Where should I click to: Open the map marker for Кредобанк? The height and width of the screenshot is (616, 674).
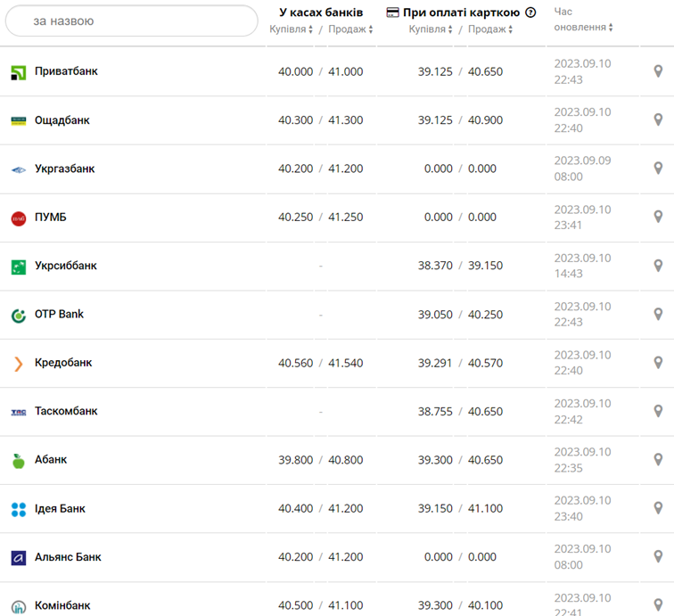click(658, 363)
